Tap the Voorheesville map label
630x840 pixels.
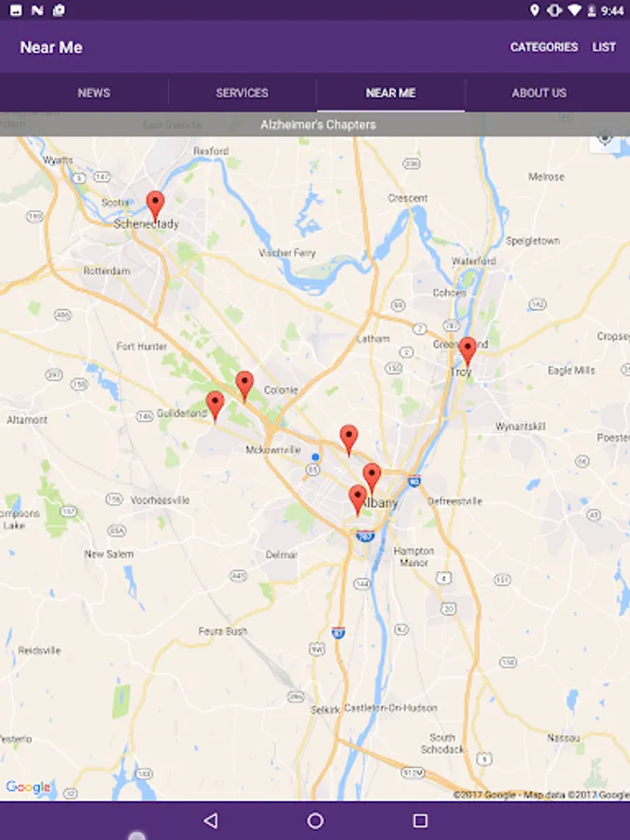(161, 500)
